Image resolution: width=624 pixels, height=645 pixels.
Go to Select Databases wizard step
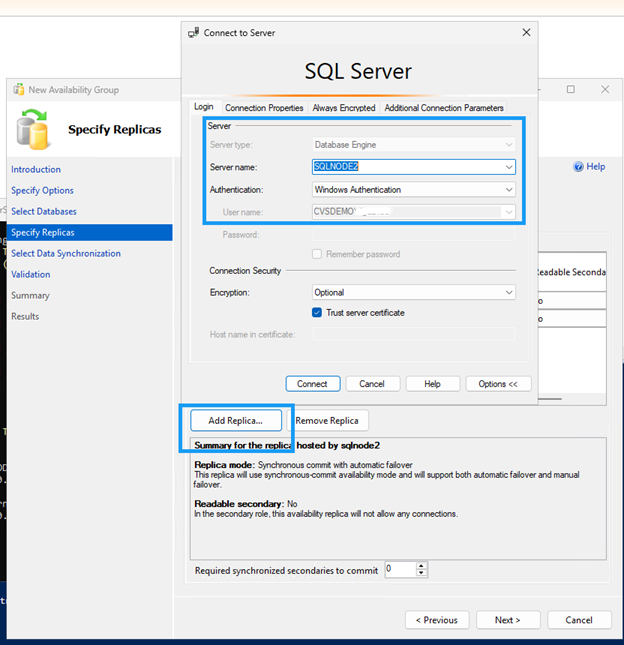[x=44, y=212]
